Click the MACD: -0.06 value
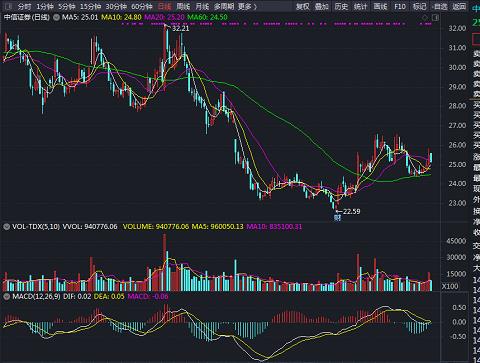This screenshot has height=363, width=480. pos(148,296)
